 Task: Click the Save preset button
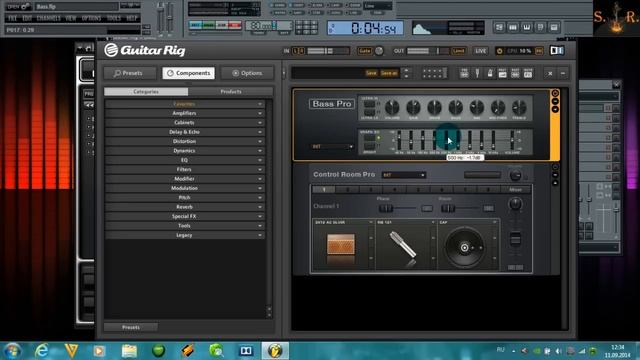pos(371,73)
